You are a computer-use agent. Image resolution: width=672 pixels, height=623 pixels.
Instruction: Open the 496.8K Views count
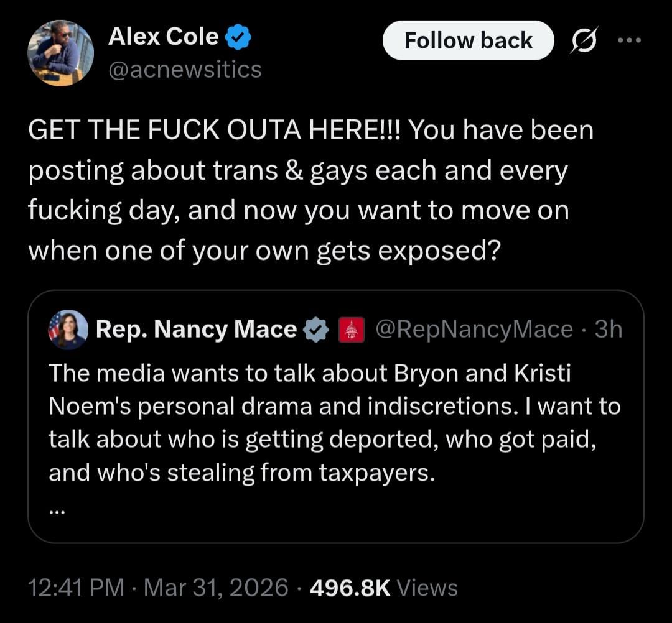click(x=383, y=588)
